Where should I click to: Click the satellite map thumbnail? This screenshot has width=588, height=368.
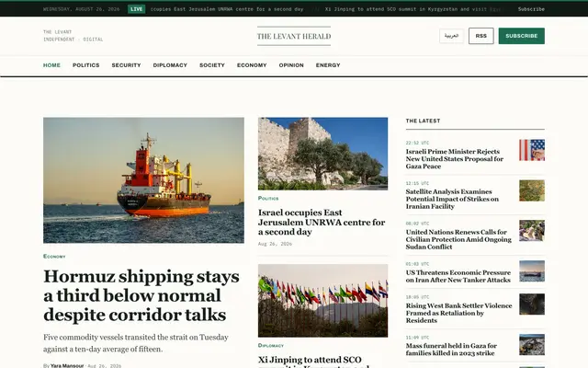click(532, 190)
